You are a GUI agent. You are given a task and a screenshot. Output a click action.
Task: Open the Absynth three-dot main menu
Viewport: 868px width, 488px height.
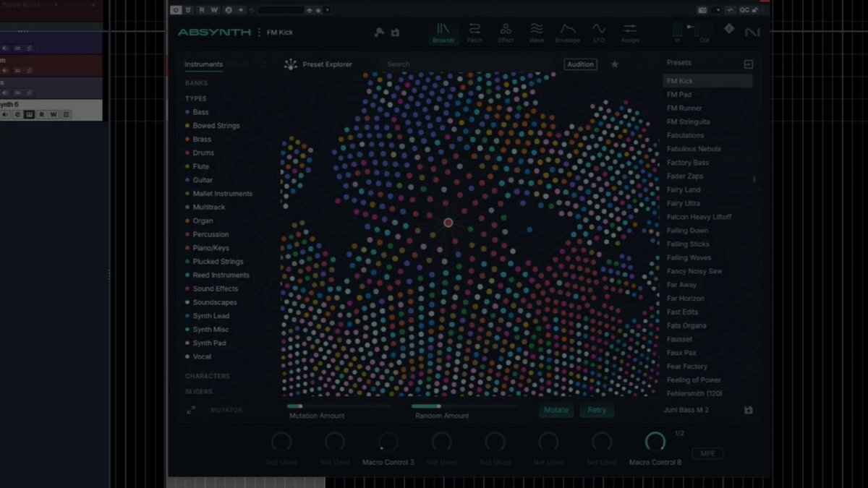point(260,33)
